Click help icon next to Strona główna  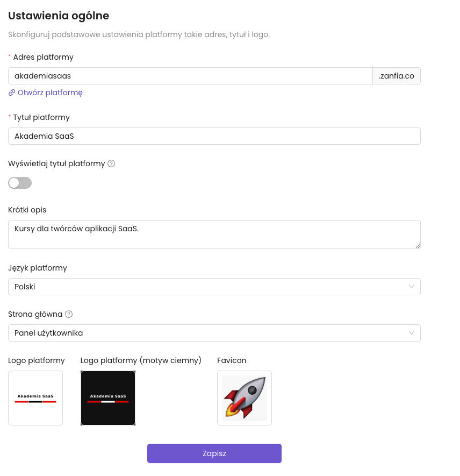pos(69,314)
